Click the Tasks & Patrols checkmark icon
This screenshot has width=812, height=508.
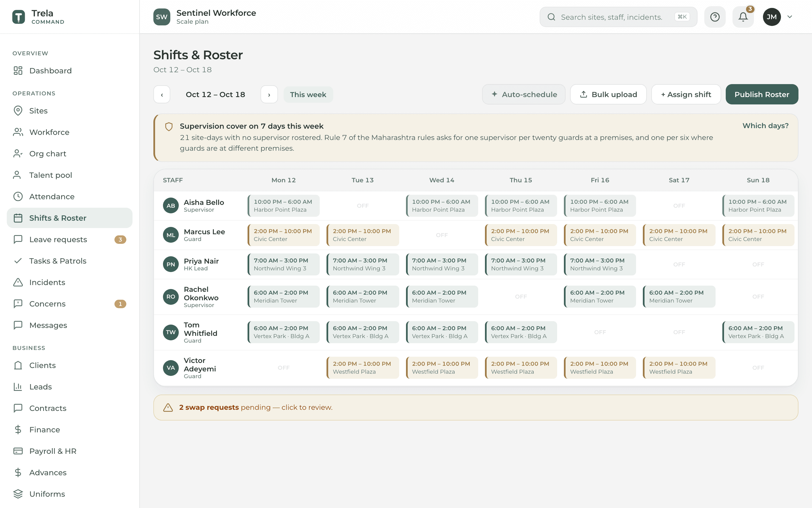(x=18, y=261)
